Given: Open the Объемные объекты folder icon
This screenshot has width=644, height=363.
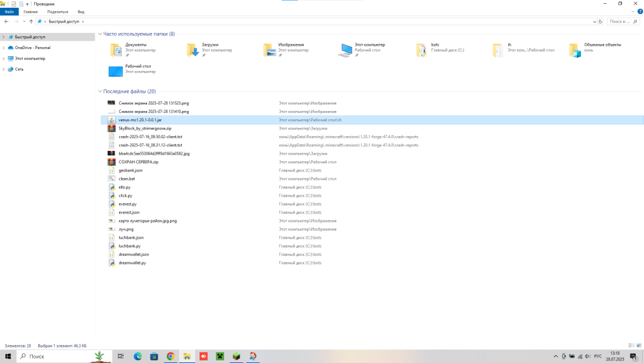Looking at the screenshot, I should tap(575, 50).
